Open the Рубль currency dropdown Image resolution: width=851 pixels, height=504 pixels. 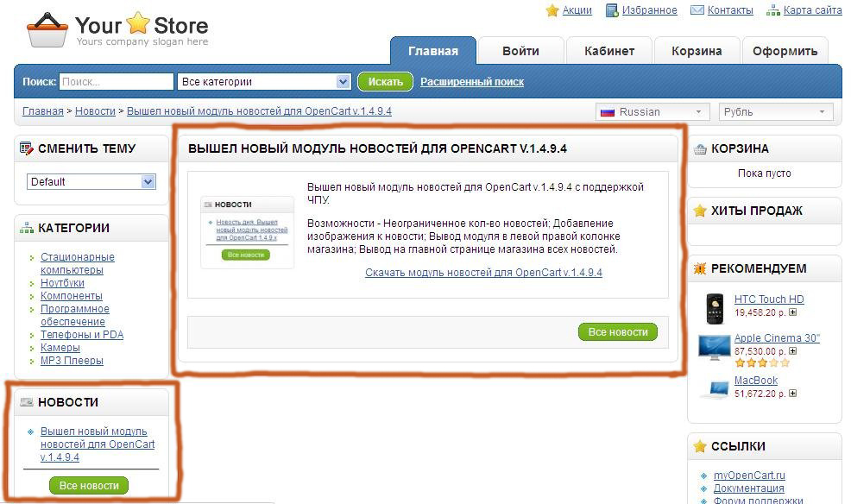(776, 112)
